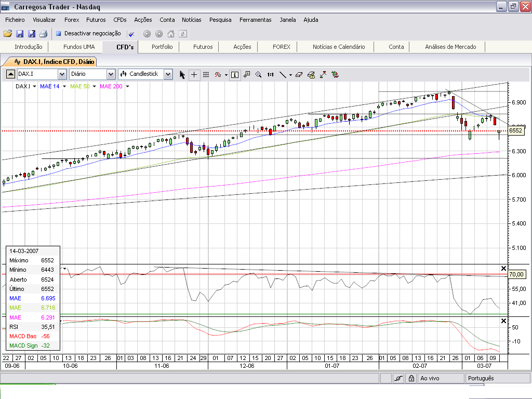The image size is (532, 399).
Task: Click the blue checkmark toolbar icon
Action: point(131,34)
